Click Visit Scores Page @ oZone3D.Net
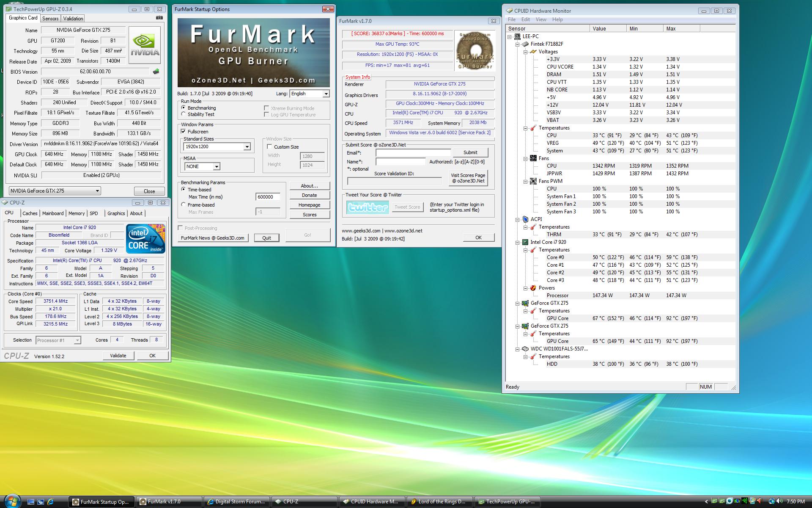The height and width of the screenshot is (508, 812). 468,178
